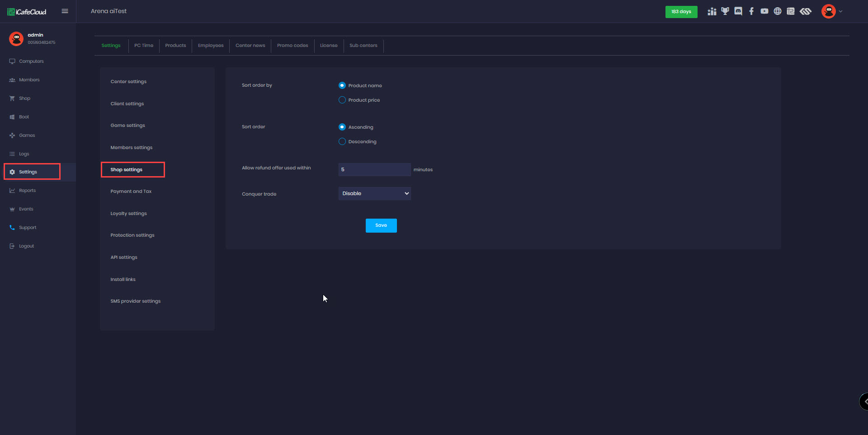
Task: Click the refund minutes input field
Action: pyautogui.click(x=374, y=169)
